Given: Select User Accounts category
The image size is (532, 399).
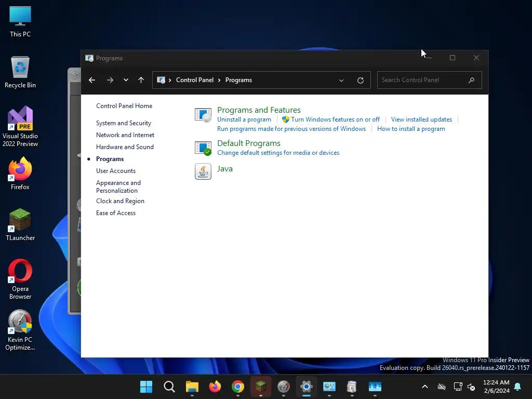Looking at the screenshot, I should [x=116, y=170].
